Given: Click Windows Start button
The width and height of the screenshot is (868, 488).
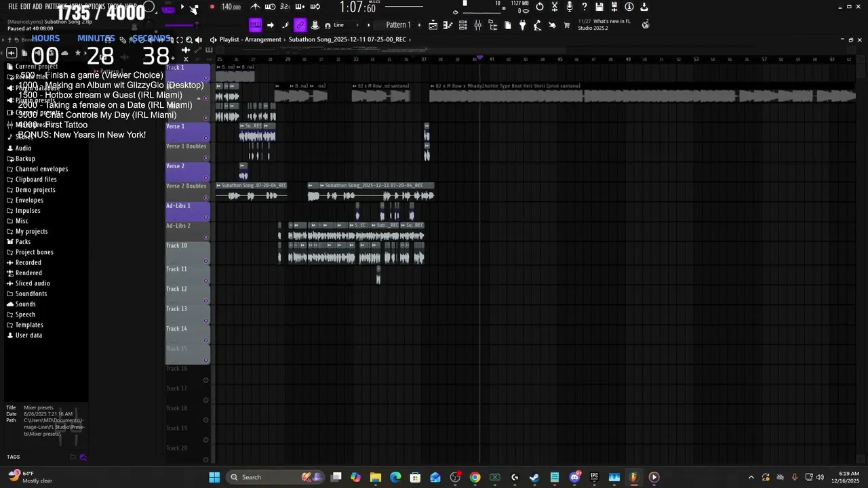Looking at the screenshot, I should point(214,477).
